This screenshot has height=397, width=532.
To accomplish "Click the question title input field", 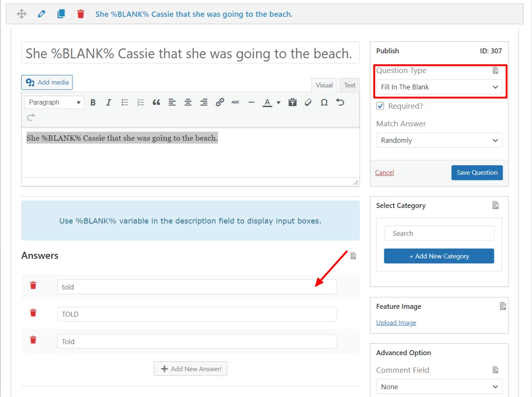I will [191, 52].
